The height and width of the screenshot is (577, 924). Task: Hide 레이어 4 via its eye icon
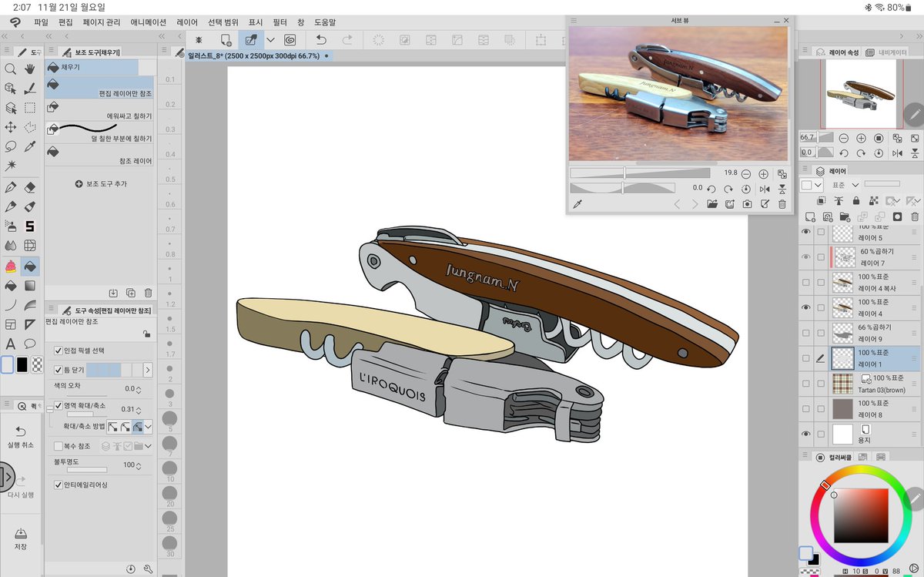pyautogui.click(x=806, y=307)
